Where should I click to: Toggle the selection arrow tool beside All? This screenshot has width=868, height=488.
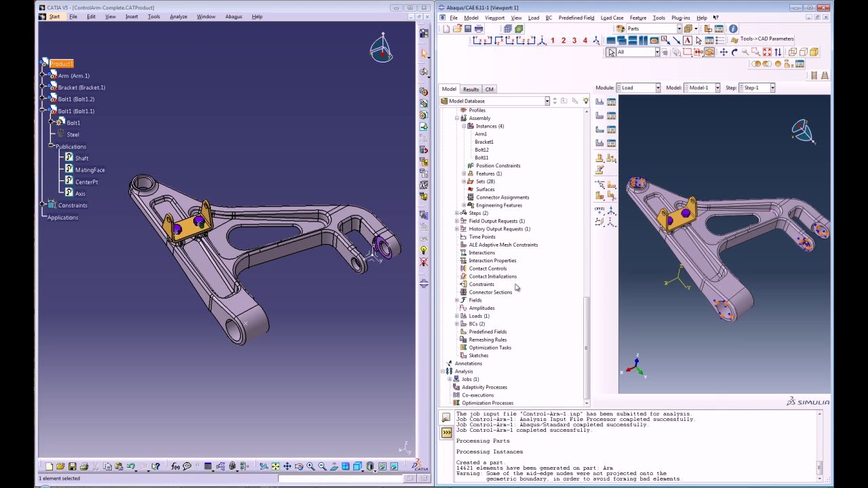[x=611, y=52]
